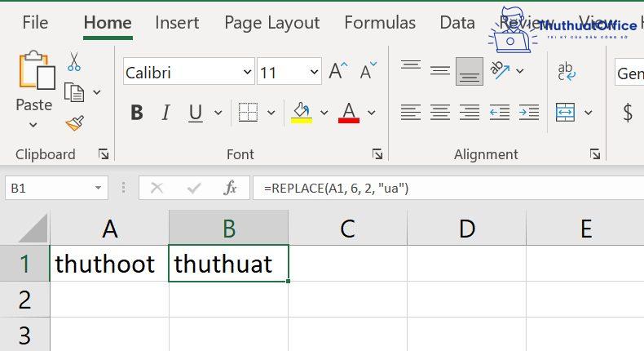Open the Calibri font name dropdown
This screenshot has height=351, width=644.
pos(247,72)
